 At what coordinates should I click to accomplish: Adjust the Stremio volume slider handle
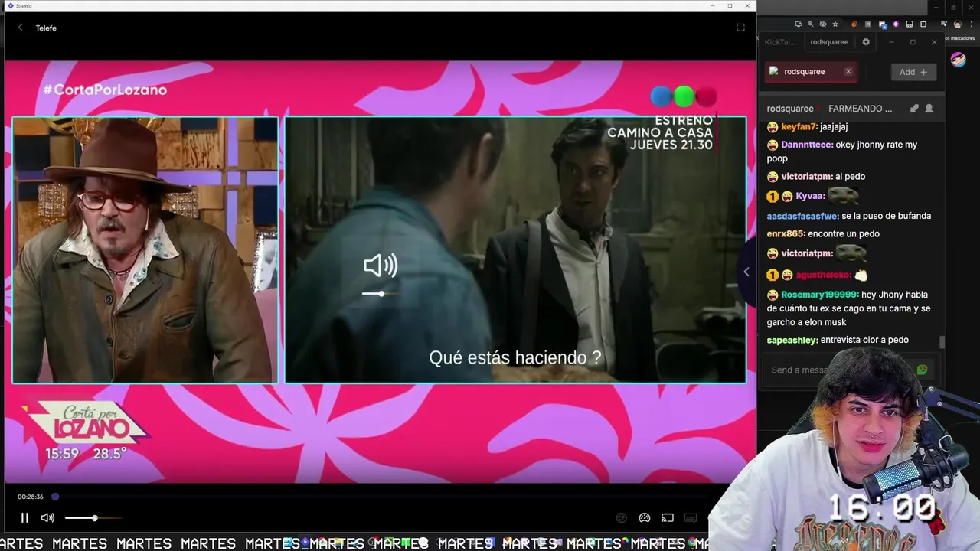[x=95, y=518]
